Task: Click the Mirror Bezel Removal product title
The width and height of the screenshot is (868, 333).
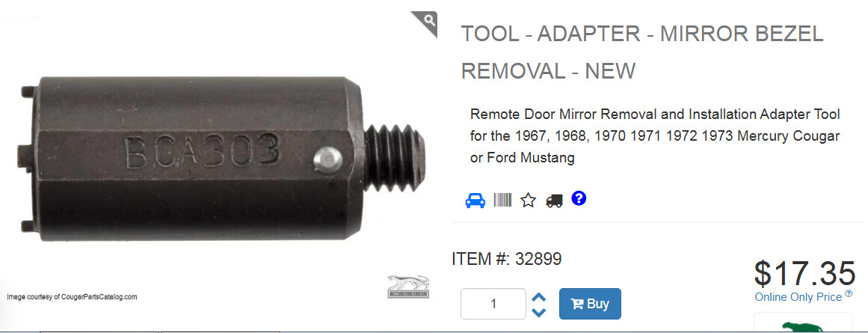Action: coord(642,52)
